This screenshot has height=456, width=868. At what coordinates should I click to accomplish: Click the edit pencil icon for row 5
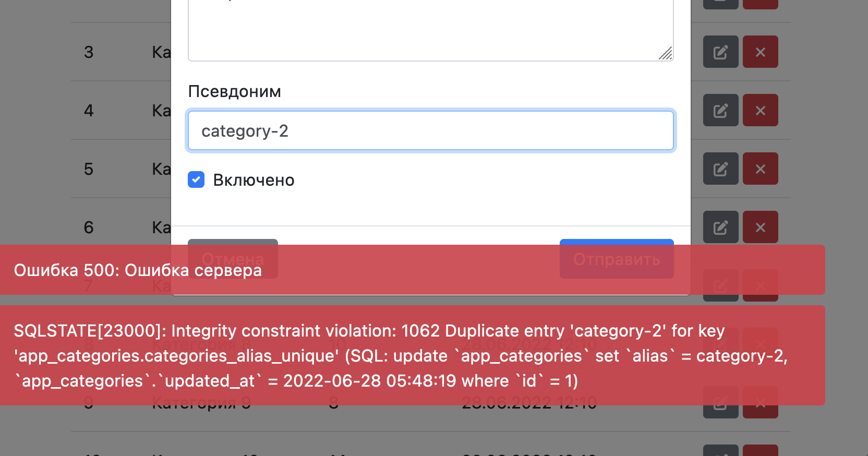(720, 169)
